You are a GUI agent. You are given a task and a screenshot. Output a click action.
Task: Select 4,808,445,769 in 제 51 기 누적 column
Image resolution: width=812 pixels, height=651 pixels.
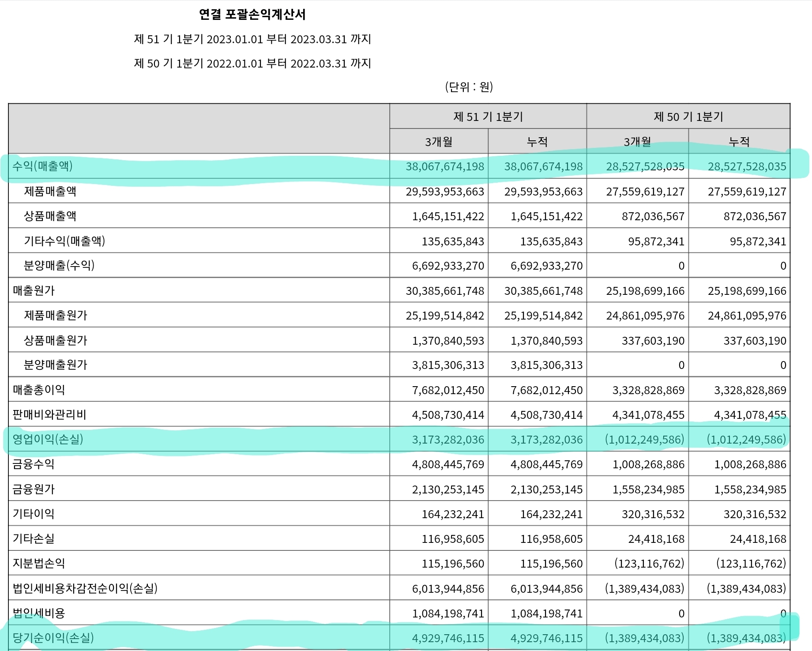click(547, 464)
